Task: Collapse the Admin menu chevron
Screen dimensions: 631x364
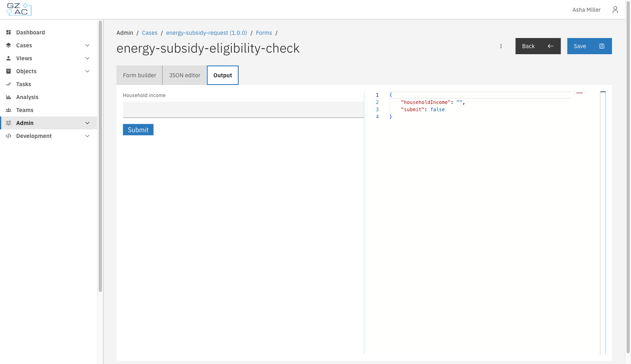Action: coord(87,123)
